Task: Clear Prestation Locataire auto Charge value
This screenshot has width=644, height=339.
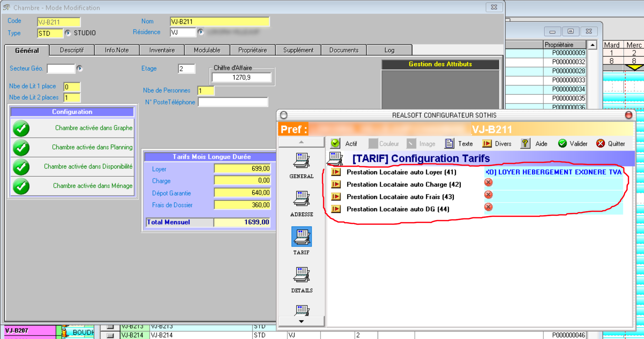Action: click(488, 183)
